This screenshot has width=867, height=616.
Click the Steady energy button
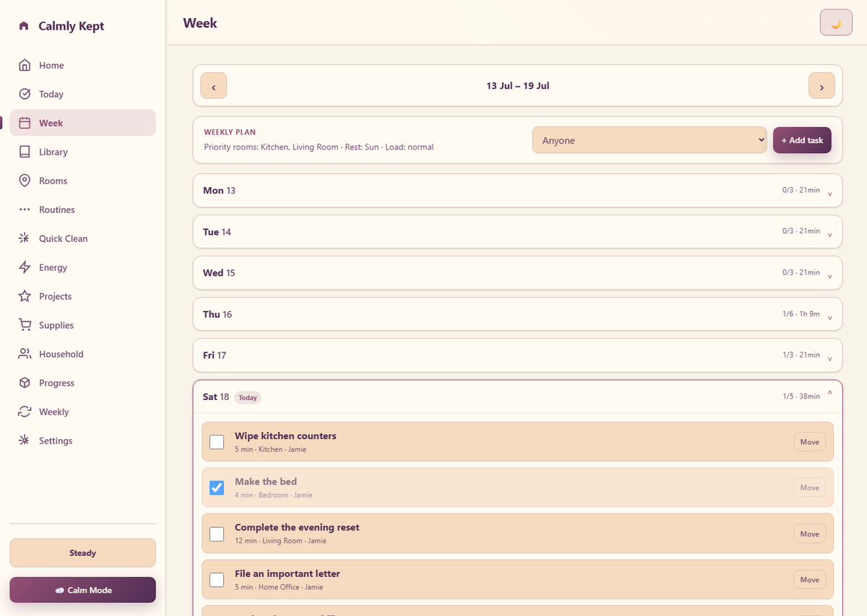[x=82, y=552]
